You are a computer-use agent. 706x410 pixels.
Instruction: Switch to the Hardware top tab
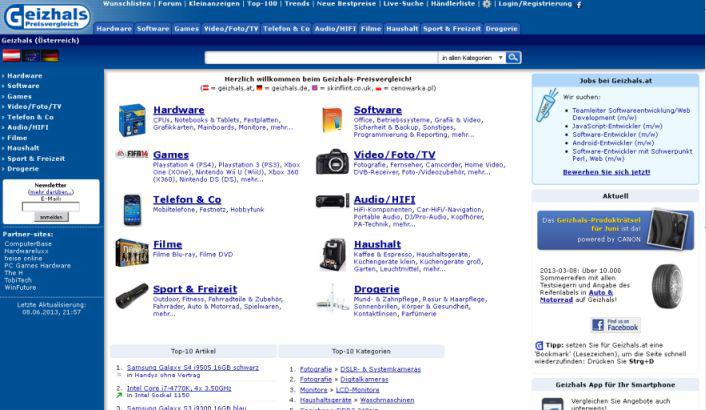tap(114, 28)
